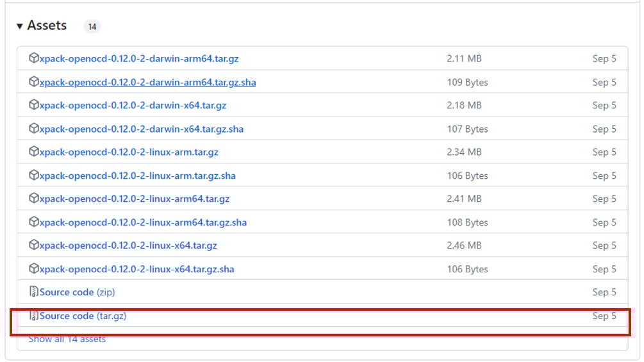
Task: Click the 2.11 MB size text
Action: pyautogui.click(x=464, y=59)
